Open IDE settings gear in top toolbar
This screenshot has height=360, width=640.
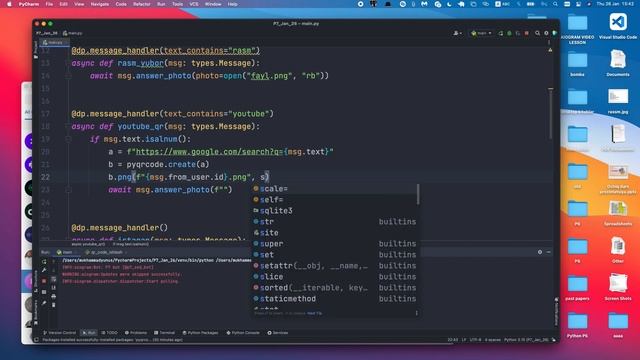pyautogui.click(x=546, y=33)
